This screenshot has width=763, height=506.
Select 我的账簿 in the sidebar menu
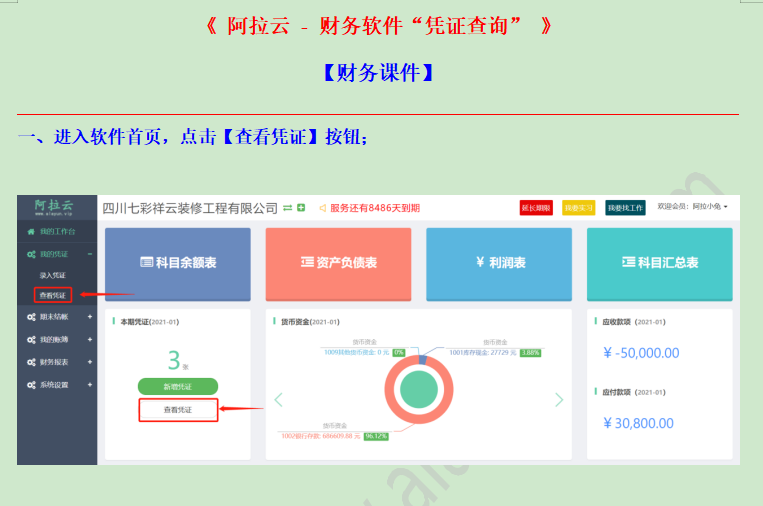coord(57,340)
